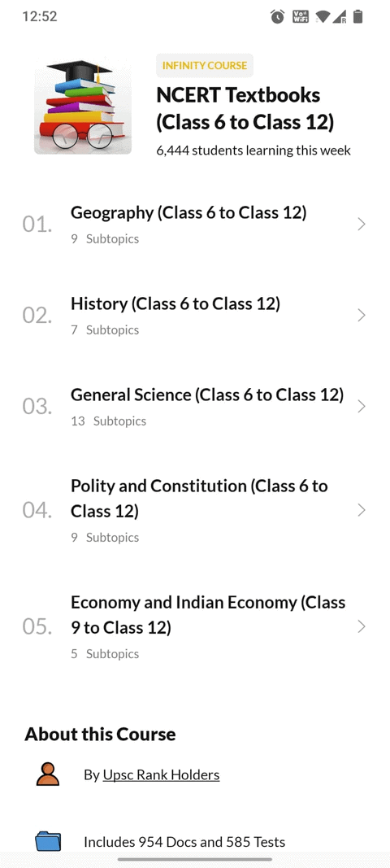This screenshot has width=390, height=868.
Task: Tap the bottom navigation gesture bar
Action: 195,859
